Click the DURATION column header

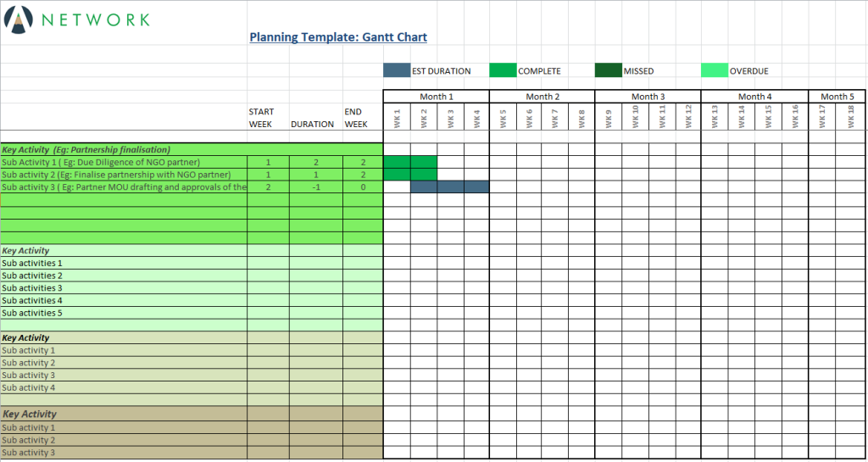(x=312, y=124)
